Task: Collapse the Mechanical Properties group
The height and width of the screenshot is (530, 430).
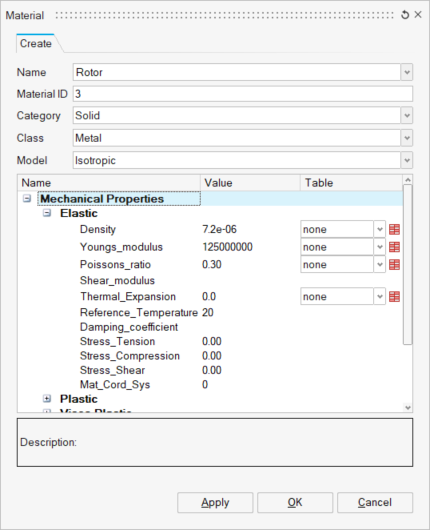Action: tap(27, 198)
